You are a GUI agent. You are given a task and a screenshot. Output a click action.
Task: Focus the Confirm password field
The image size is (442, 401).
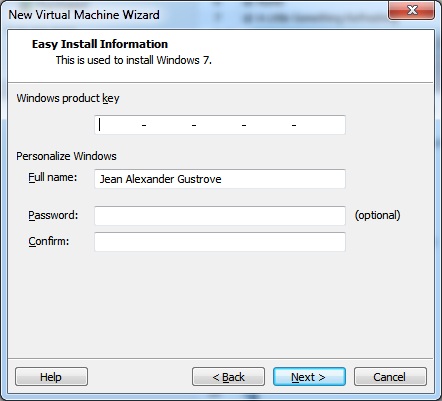click(220, 242)
